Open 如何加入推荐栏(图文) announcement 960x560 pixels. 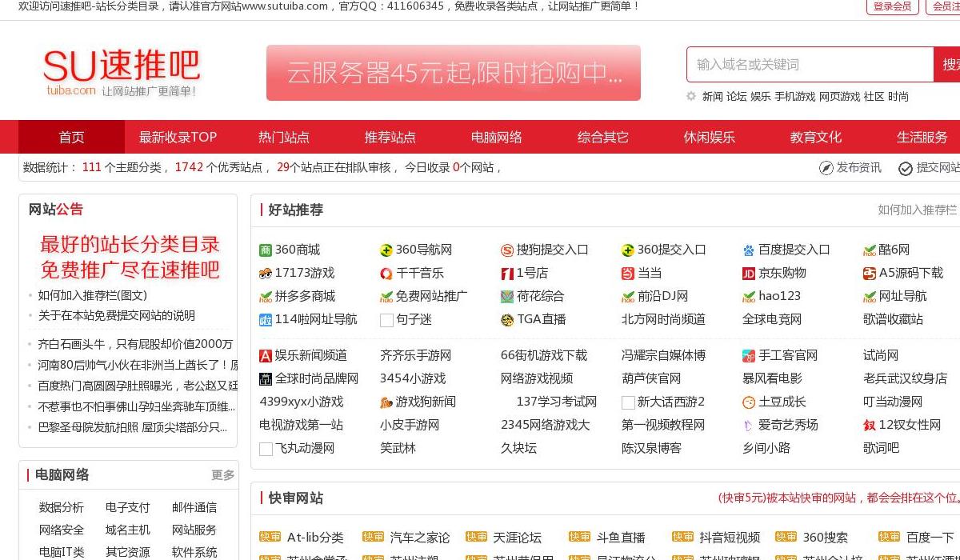[93, 295]
